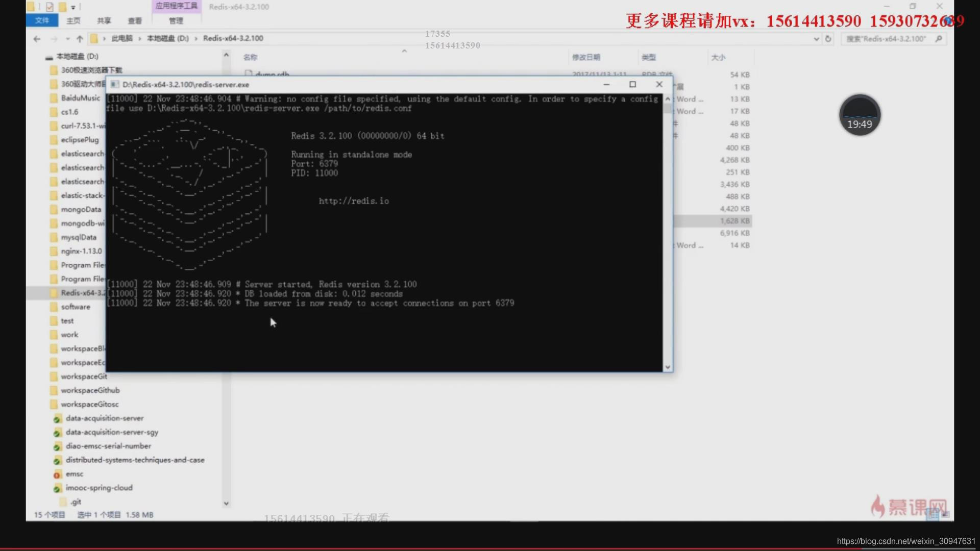Viewport: 980px width, 551px height.
Task: Click the eclipsePlug folder icon
Action: point(54,140)
